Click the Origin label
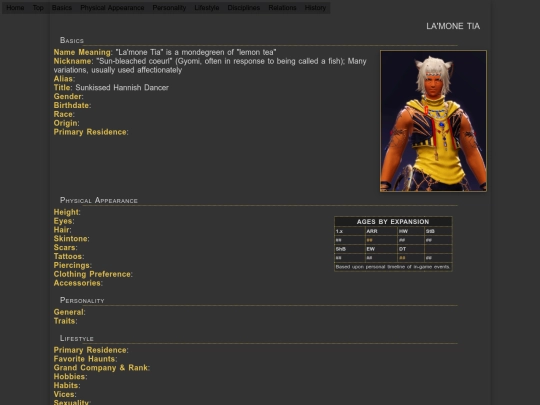The image size is (540, 405). [x=66, y=123]
